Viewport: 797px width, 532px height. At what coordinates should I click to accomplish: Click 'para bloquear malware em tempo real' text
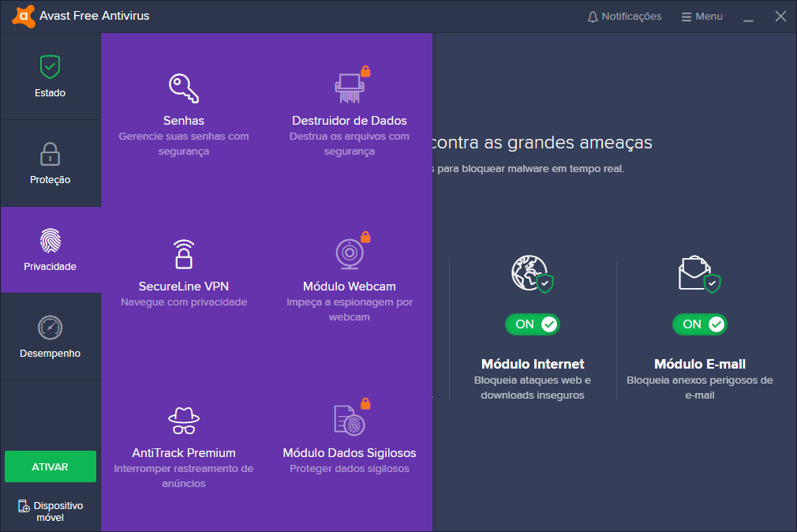pos(530,169)
